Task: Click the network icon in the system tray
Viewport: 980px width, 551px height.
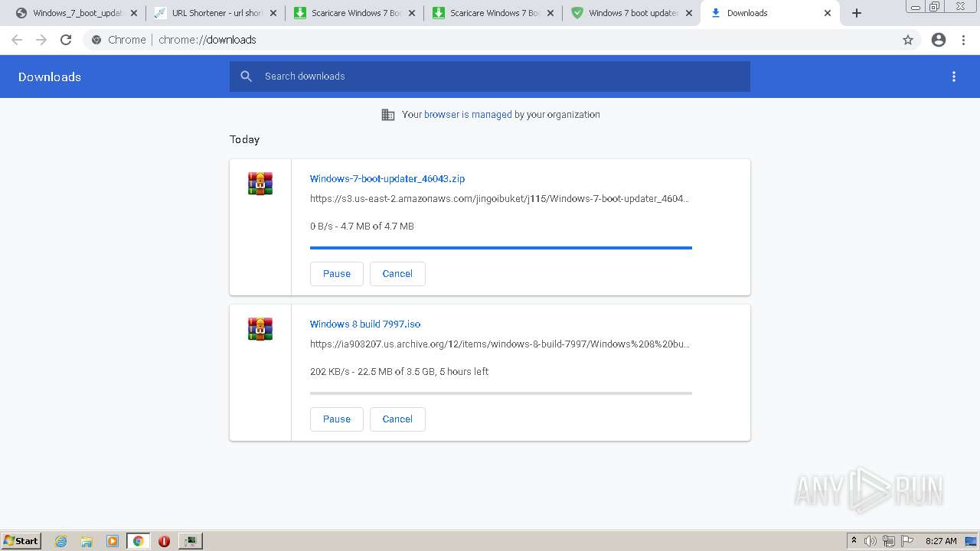Action: [x=889, y=541]
